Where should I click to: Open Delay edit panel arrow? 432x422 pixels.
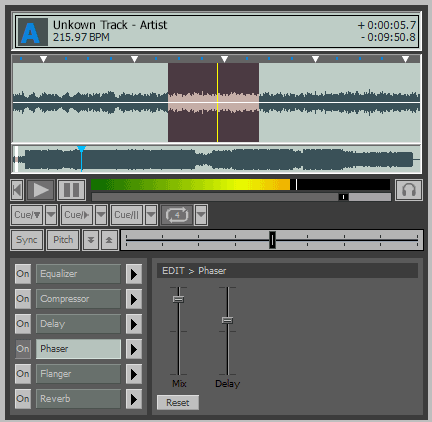(x=134, y=324)
